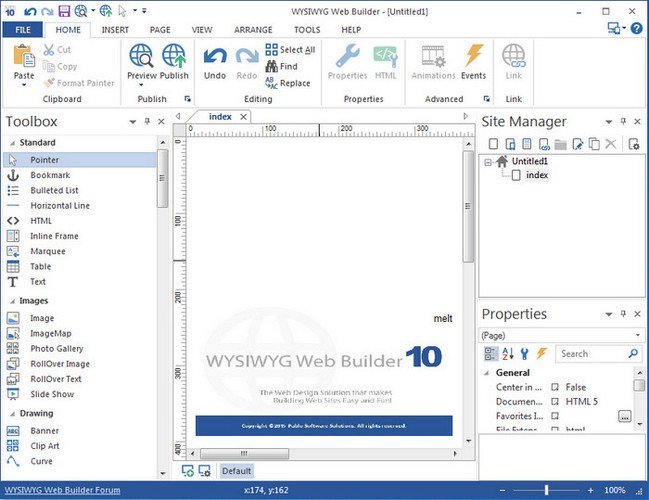
Task: Click the Animations ribbon icon
Action: tap(433, 55)
